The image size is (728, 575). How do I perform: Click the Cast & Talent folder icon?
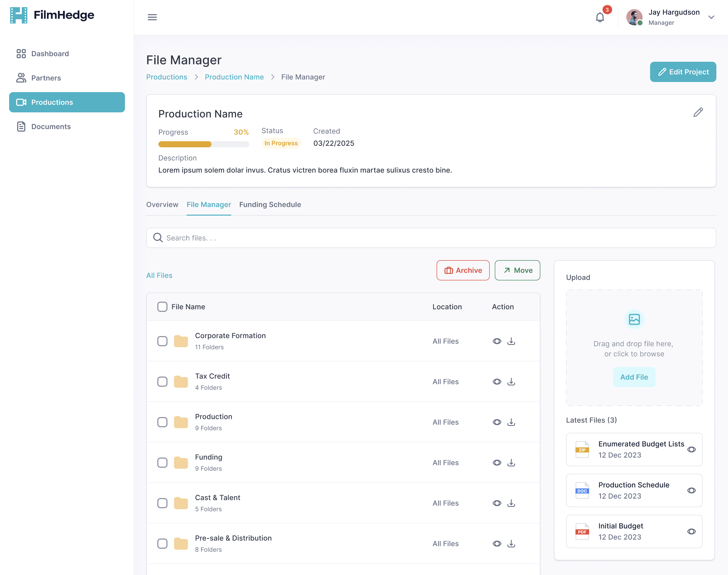[181, 503]
